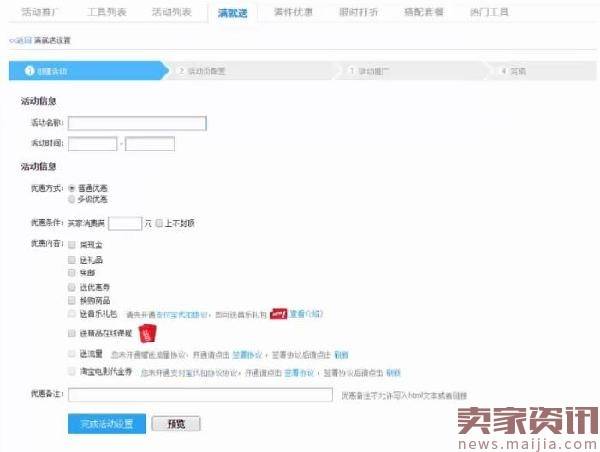Open the 热门工具 tab
The height and width of the screenshot is (452, 600).
489,12
